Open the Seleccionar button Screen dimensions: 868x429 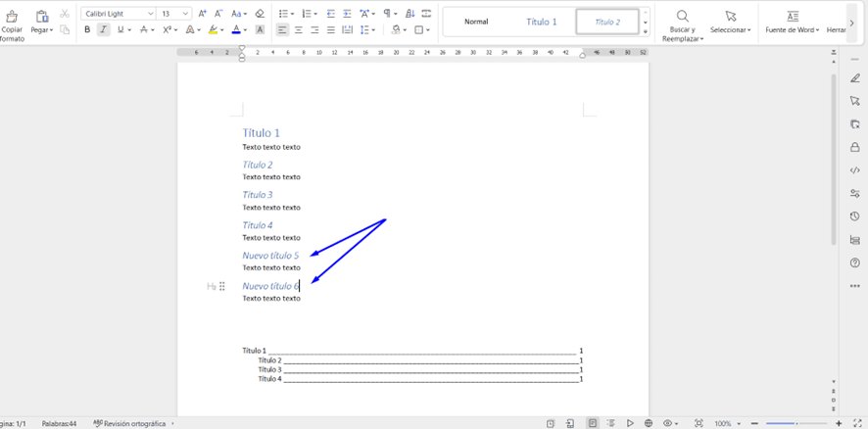[x=731, y=23]
